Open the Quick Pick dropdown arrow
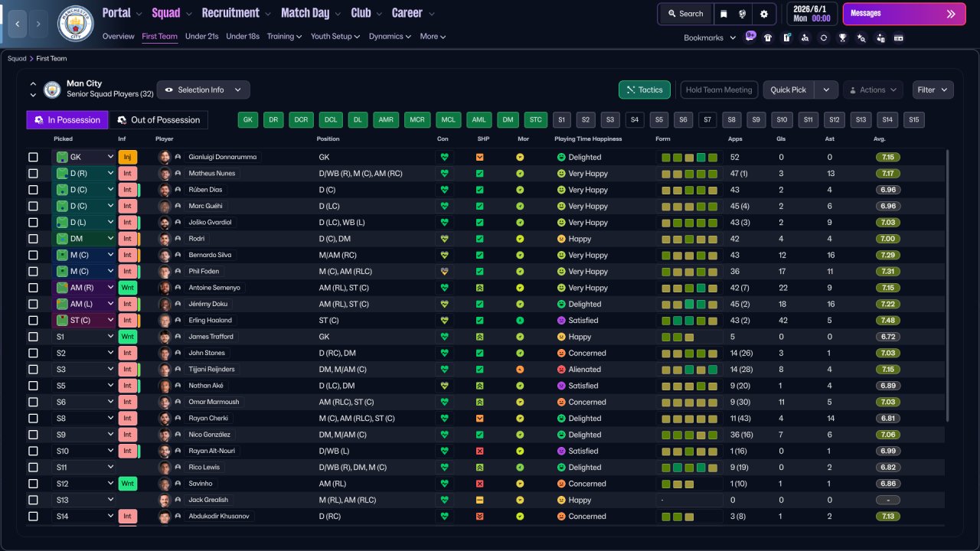980x551 pixels. point(826,90)
